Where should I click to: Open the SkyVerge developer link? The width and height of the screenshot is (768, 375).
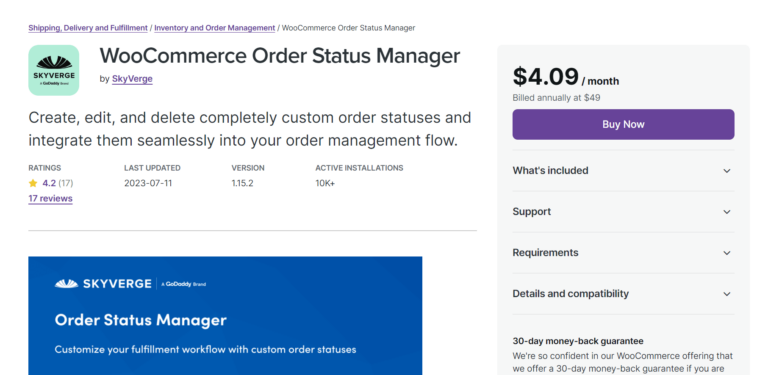tap(132, 79)
